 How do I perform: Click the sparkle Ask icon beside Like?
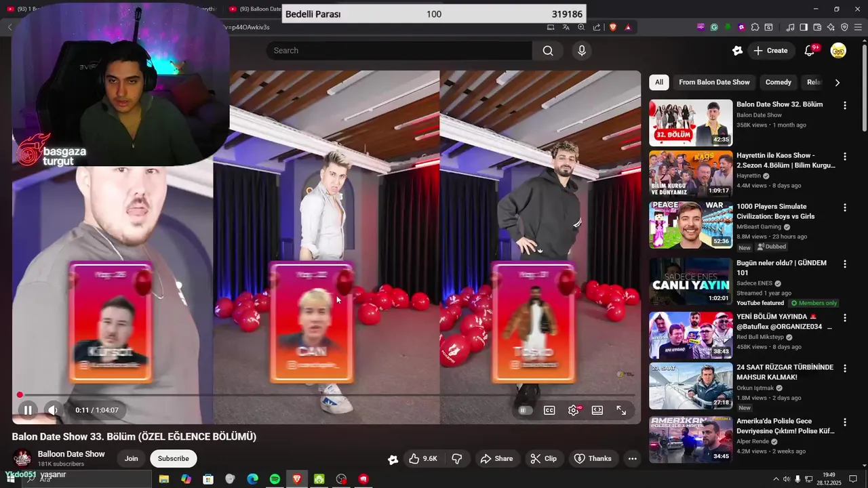(393, 460)
